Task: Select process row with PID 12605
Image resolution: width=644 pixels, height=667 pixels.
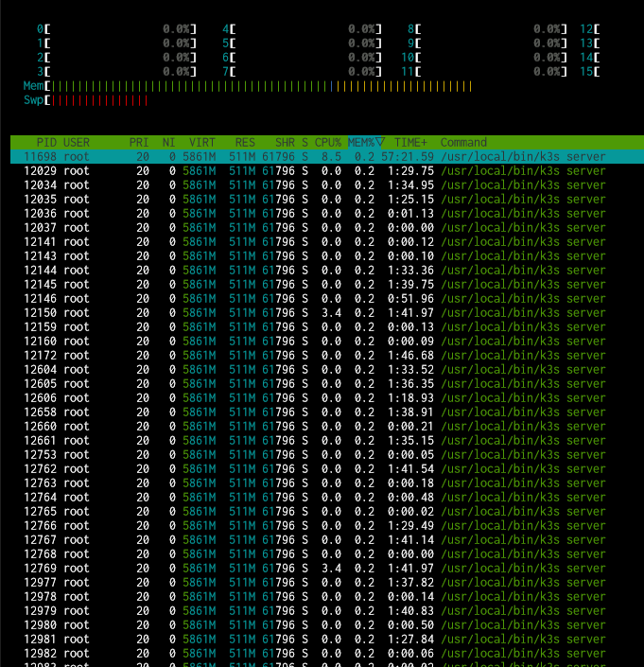Action: (x=327, y=384)
